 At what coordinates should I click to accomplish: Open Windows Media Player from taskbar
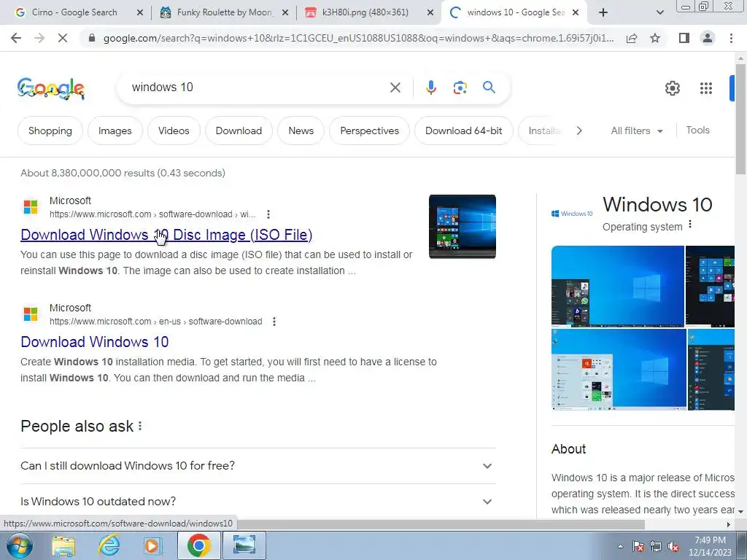tap(153, 546)
